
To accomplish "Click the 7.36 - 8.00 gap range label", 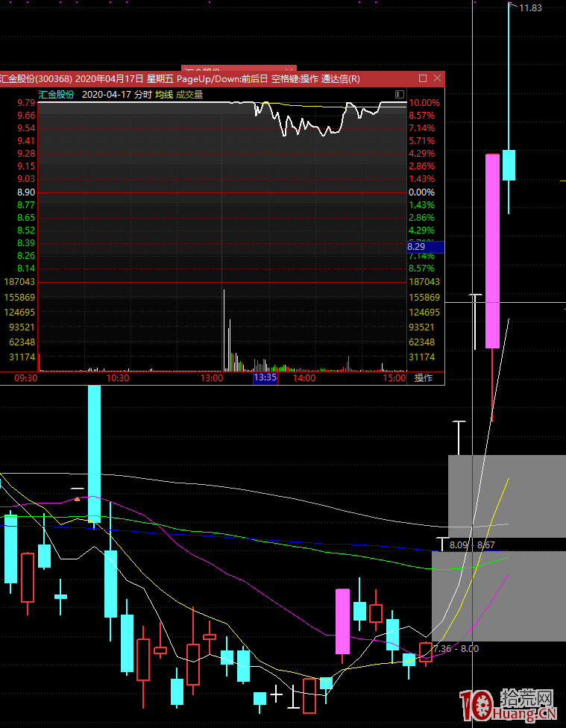I will click(455, 648).
